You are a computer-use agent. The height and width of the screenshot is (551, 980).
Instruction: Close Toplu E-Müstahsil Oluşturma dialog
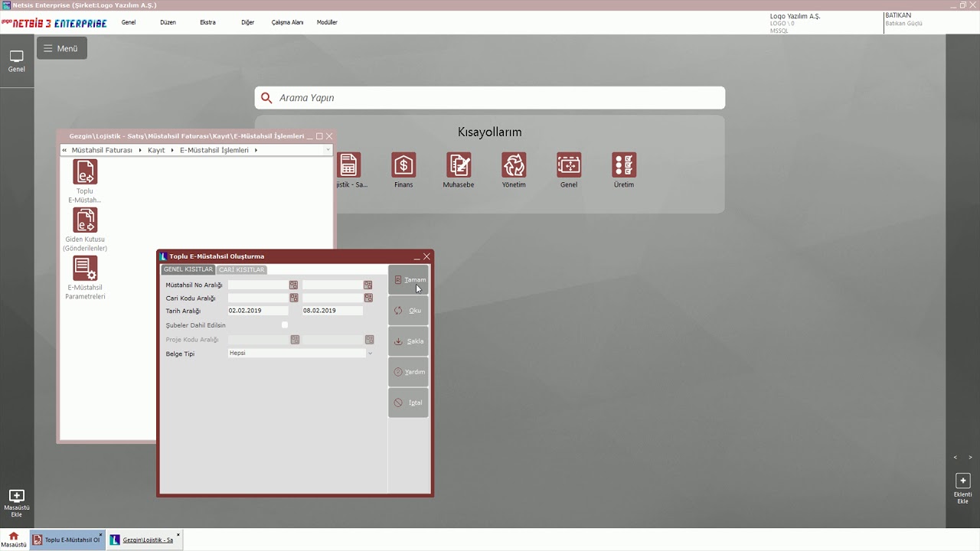pyautogui.click(x=426, y=256)
